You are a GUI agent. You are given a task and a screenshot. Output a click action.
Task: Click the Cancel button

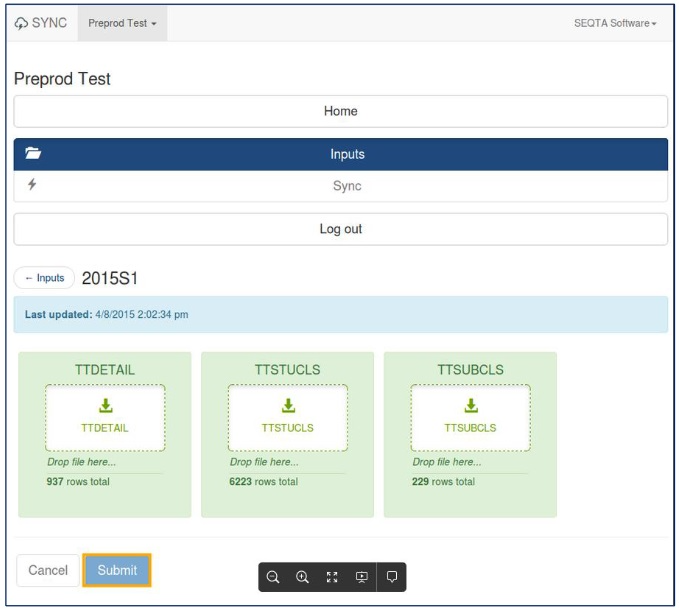pos(48,570)
